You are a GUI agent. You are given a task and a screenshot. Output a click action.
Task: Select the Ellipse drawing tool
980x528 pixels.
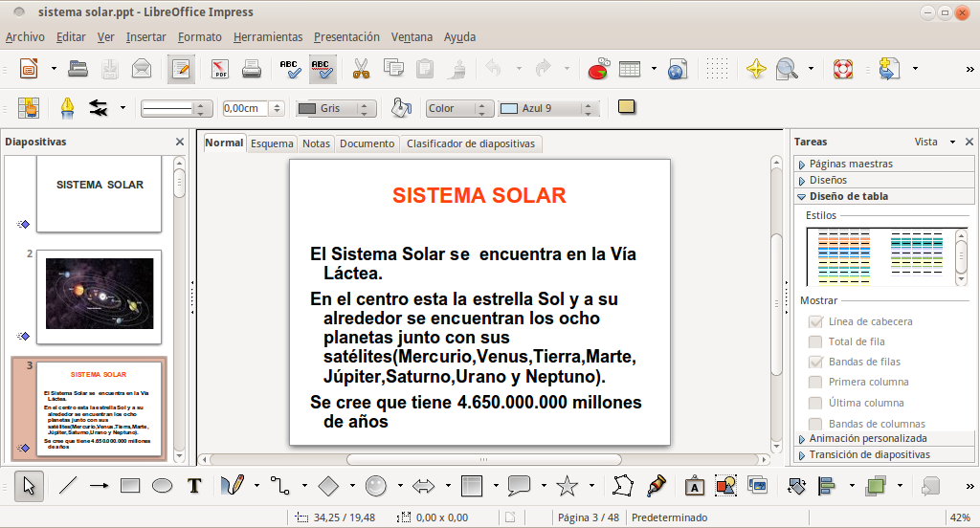click(x=163, y=486)
